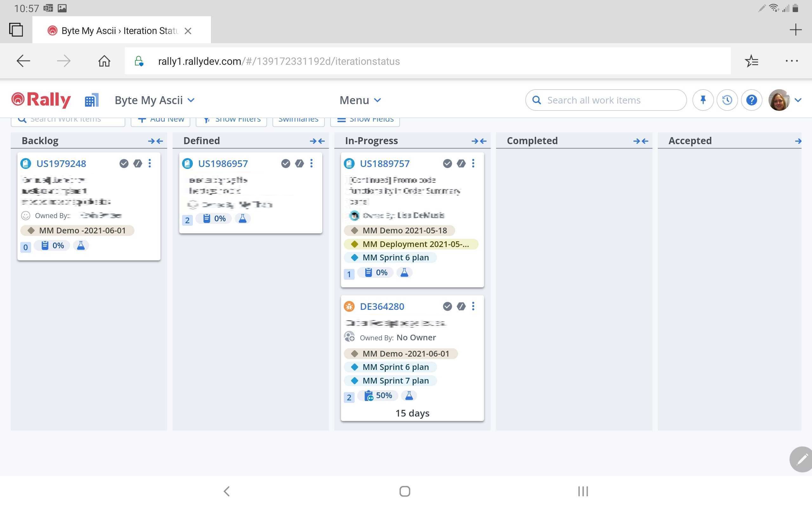
Task: Click MM Demo -2021-06-01 milestone on US1979248
Action: [x=77, y=231]
